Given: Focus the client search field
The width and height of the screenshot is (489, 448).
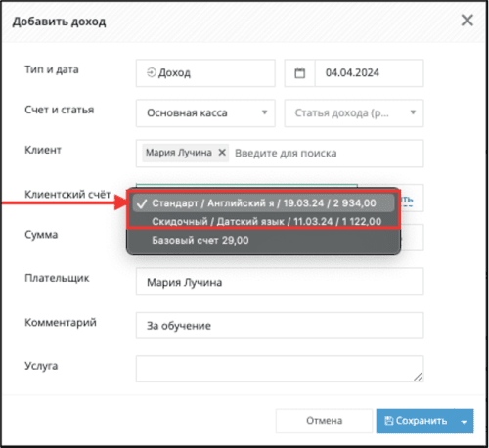Looking at the screenshot, I should (x=326, y=154).
